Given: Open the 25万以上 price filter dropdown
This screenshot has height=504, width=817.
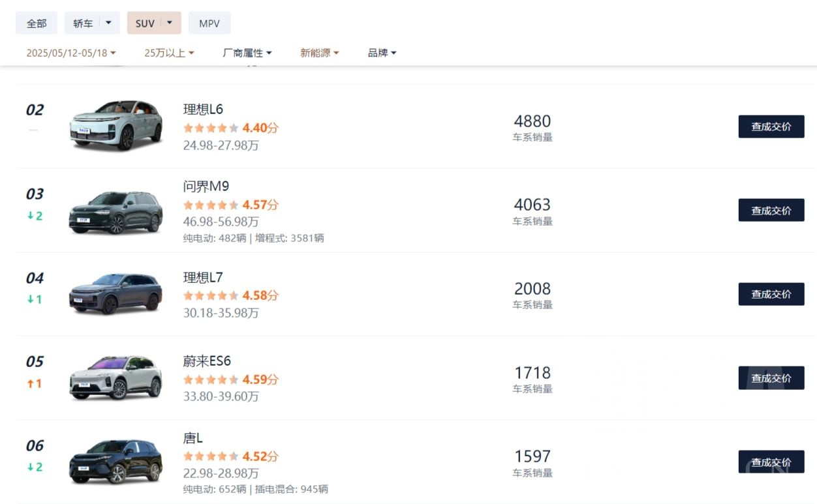Looking at the screenshot, I should pyautogui.click(x=168, y=53).
